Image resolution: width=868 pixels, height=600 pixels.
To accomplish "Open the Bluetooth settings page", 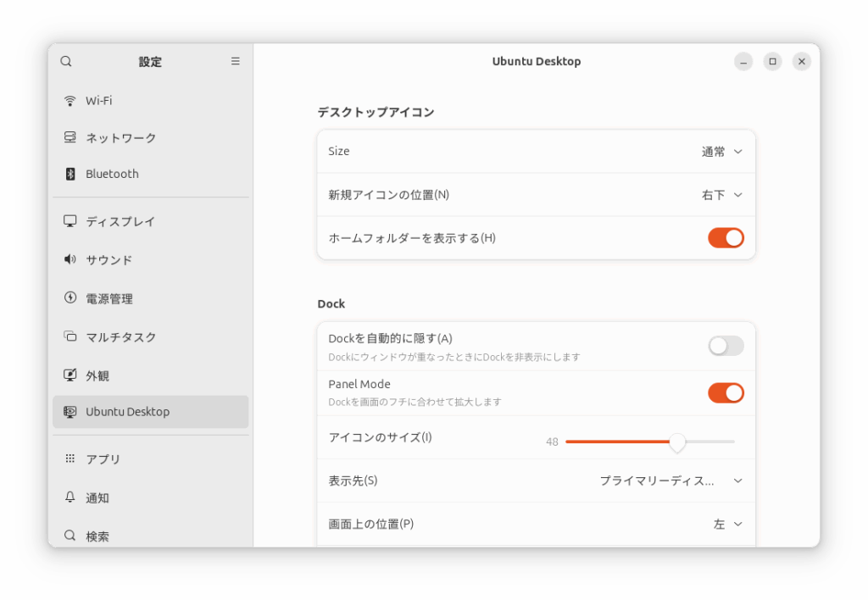I will [151, 174].
